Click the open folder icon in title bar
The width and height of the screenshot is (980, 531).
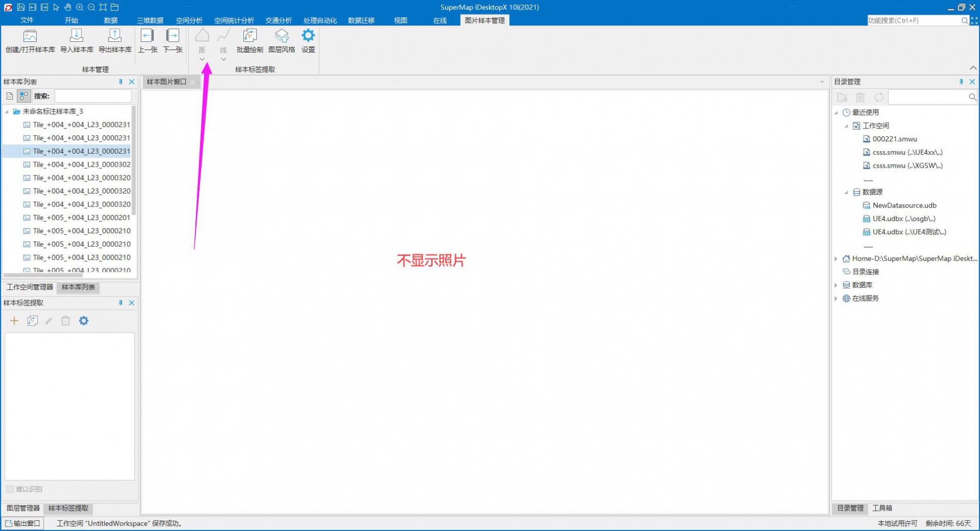(115, 7)
